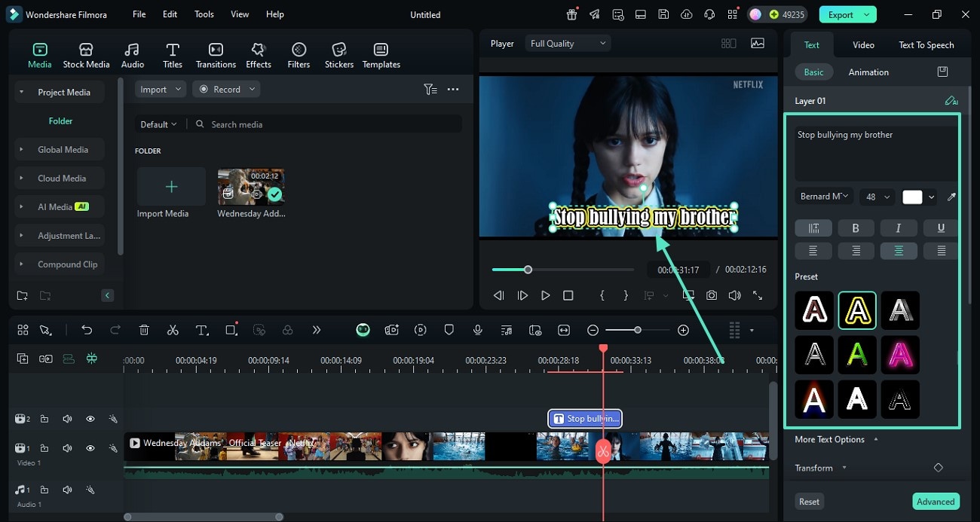Switch to the Animation sub-tab
980x522 pixels.
point(868,72)
